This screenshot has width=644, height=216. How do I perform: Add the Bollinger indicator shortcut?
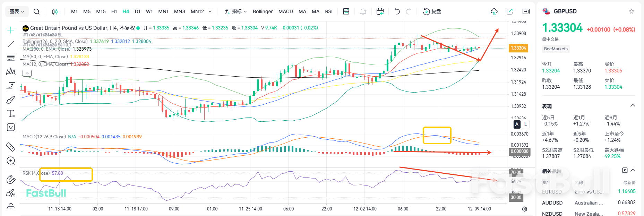click(x=263, y=12)
